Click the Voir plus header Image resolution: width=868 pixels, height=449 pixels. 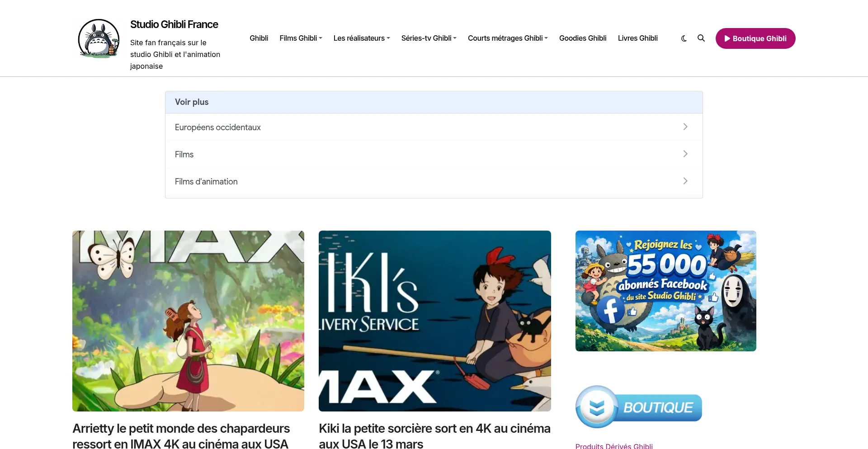(434, 102)
